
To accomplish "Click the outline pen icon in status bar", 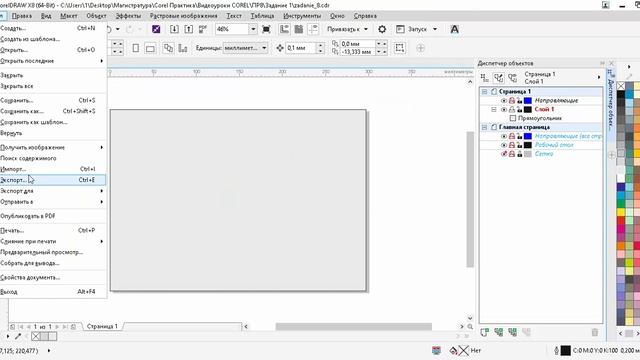I will coord(556,350).
